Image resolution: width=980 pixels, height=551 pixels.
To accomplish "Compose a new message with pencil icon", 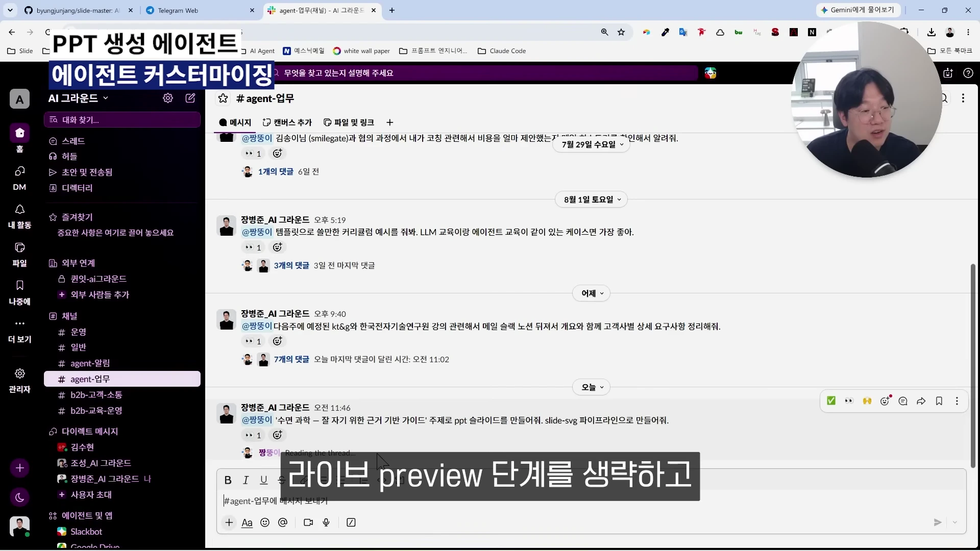I will click(190, 98).
